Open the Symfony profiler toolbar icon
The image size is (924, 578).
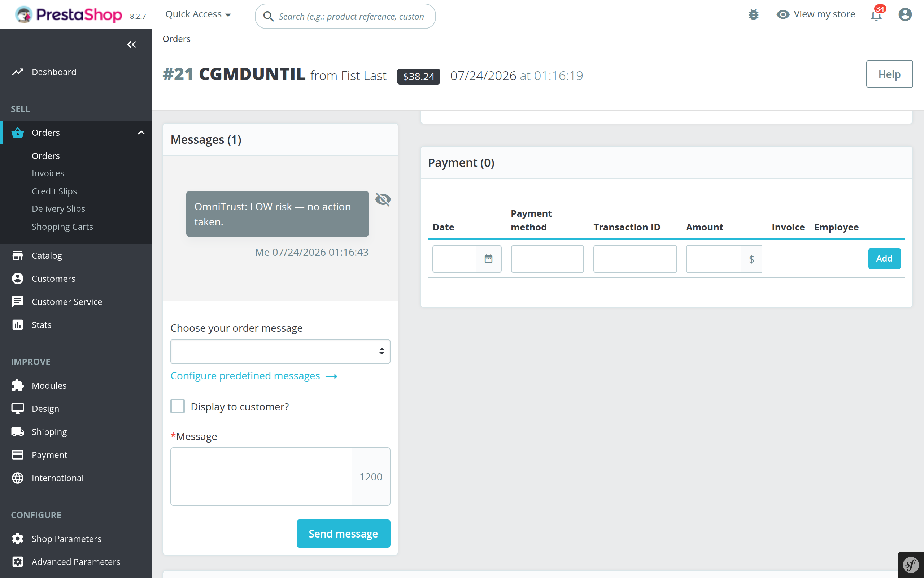911,565
